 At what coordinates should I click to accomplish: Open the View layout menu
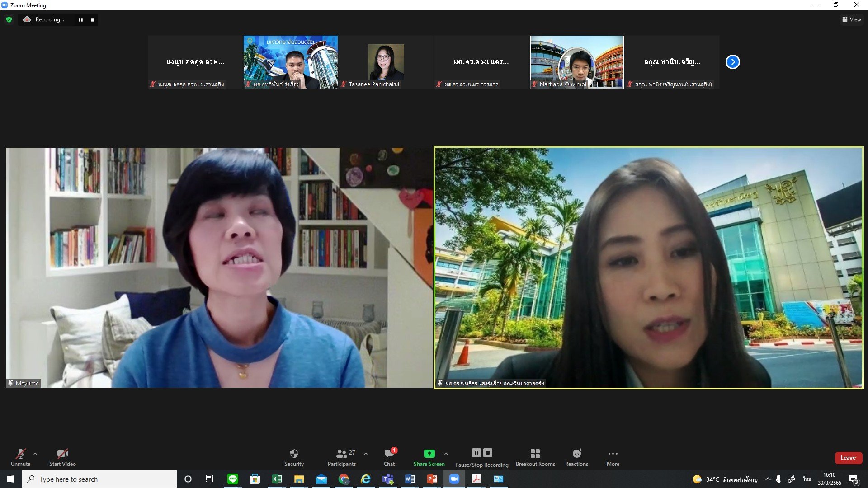coord(851,19)
